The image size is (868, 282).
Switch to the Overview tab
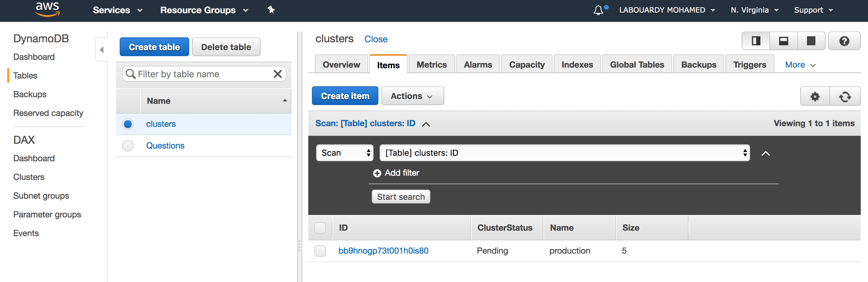pos(341,64)
